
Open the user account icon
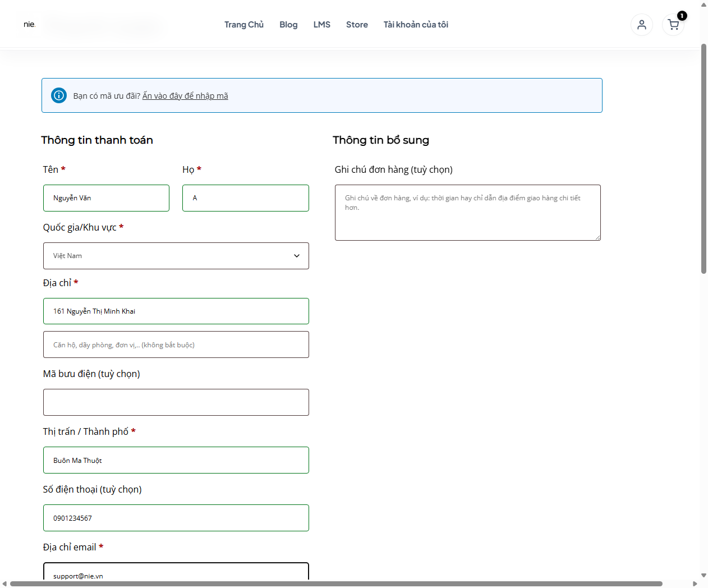[x=641, y=25]
